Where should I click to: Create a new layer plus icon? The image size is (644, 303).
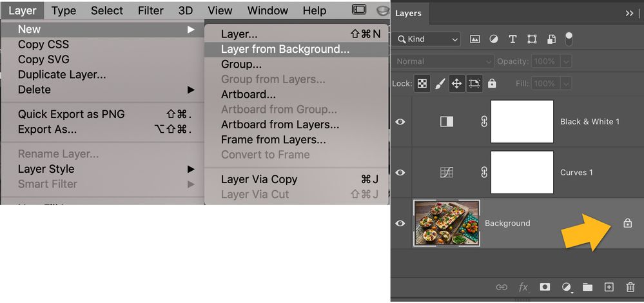(x=609, y=287)
